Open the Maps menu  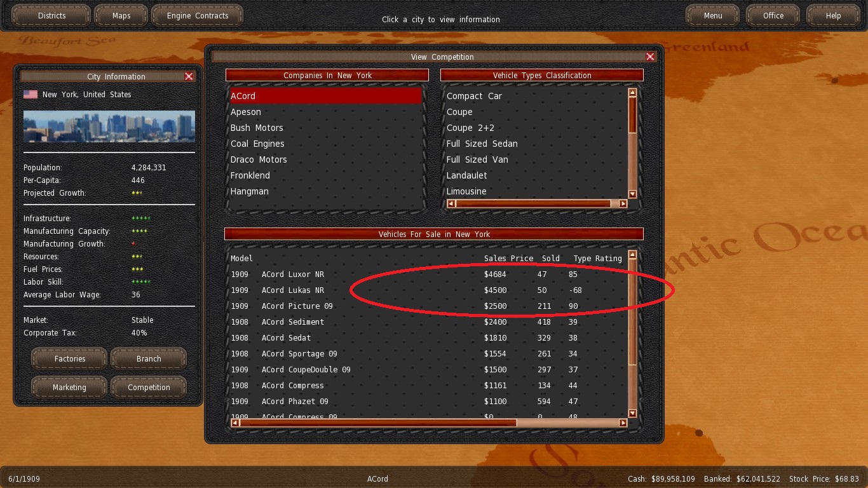coord(121,16)
